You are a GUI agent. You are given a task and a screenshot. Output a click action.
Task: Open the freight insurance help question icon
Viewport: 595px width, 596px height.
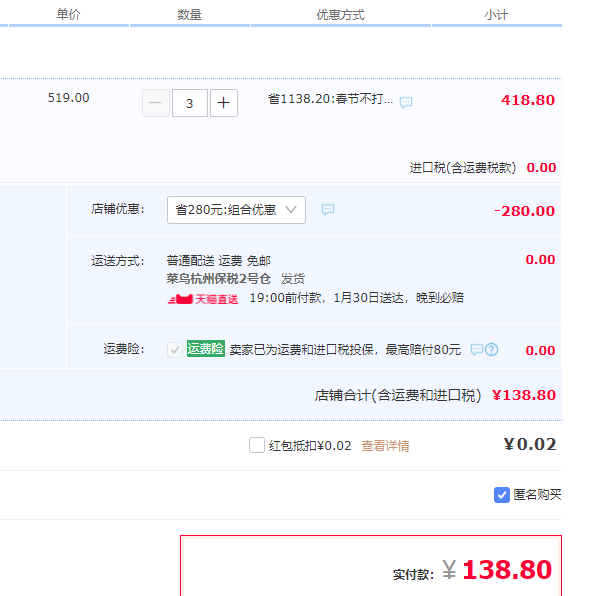(x=492, y=349)
